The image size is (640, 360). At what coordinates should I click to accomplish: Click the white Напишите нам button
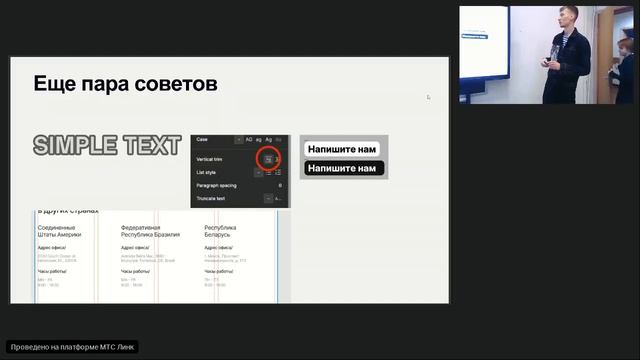342,149
